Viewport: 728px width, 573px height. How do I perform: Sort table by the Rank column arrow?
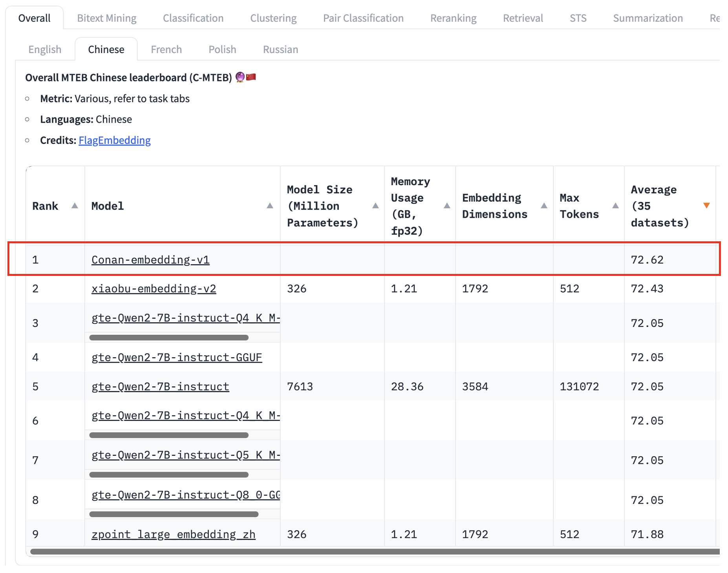pyautogui.click(x=75, y=206)
